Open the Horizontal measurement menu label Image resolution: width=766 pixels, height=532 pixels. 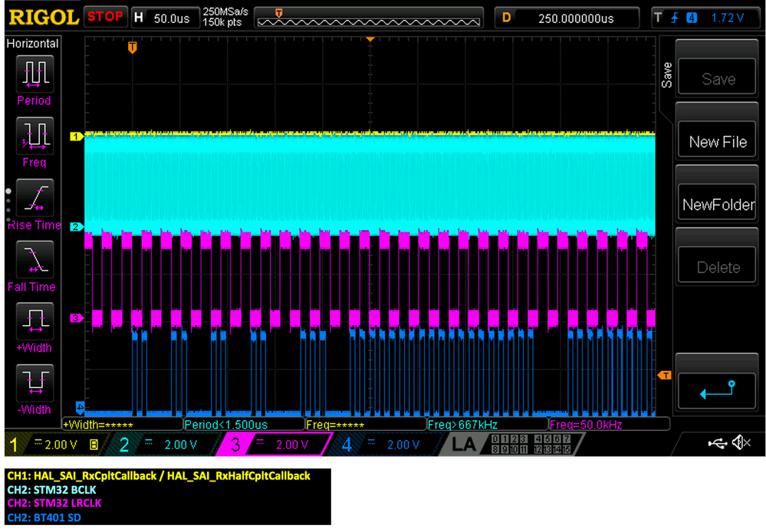click(x=33, y=44)
